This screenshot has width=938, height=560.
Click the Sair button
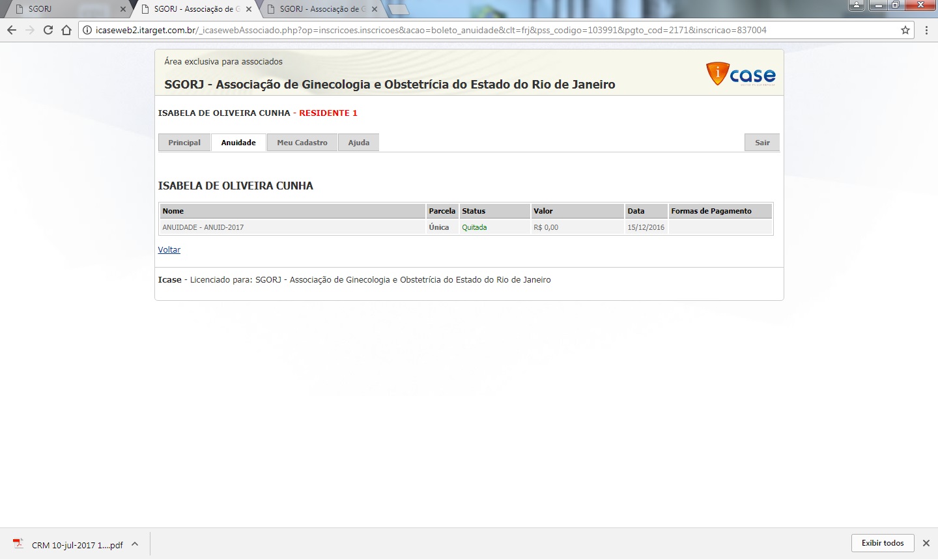tap(762, 143)
